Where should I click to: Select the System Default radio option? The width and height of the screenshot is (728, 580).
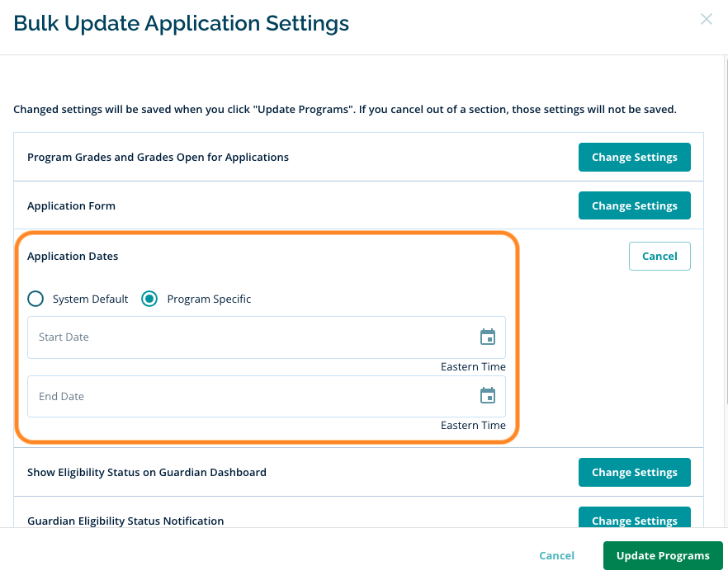pos(35,299)
